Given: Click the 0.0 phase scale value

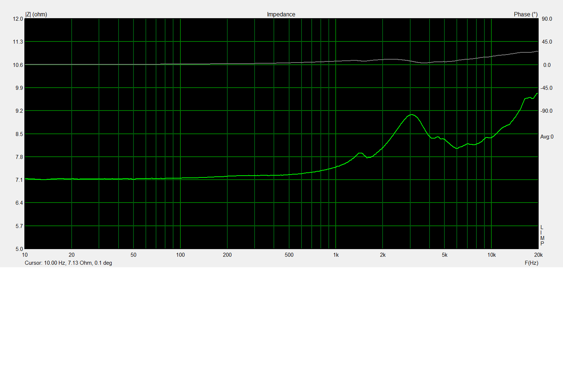Looking at the screenshot, I should tap(547, 65).
